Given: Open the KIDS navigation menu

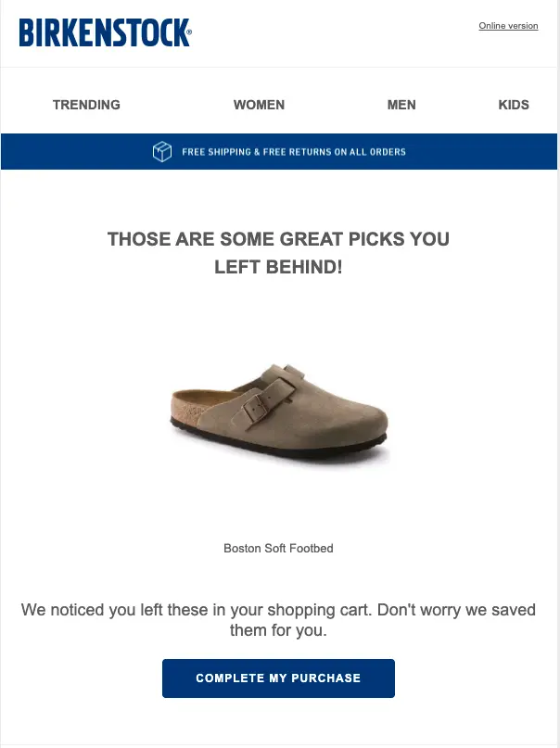Looking at the screenshot, I should (x=514, y=105).
